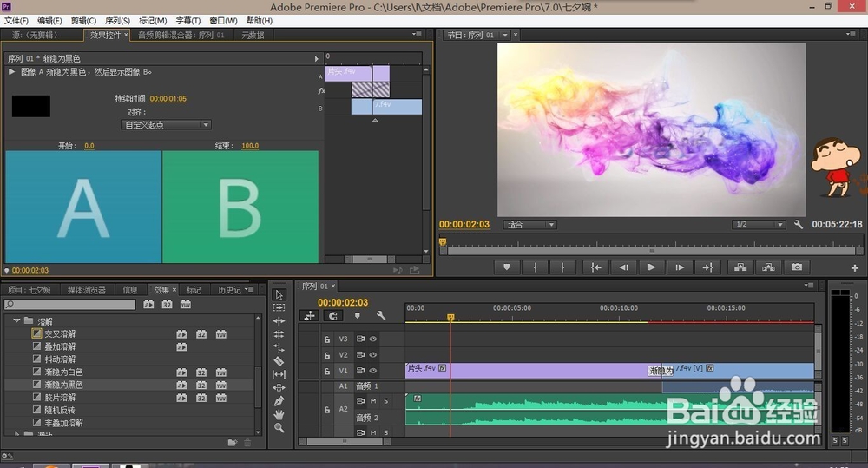
Task: Solo the A2 audio track
Action: pyautogui.click(x=386, y=400)
